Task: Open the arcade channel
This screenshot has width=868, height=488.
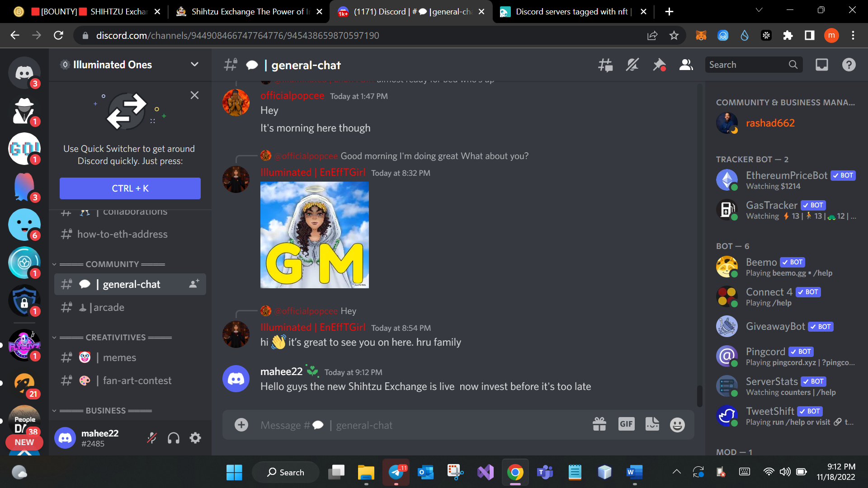Action: pyautogui.click(x=130, y=307)
